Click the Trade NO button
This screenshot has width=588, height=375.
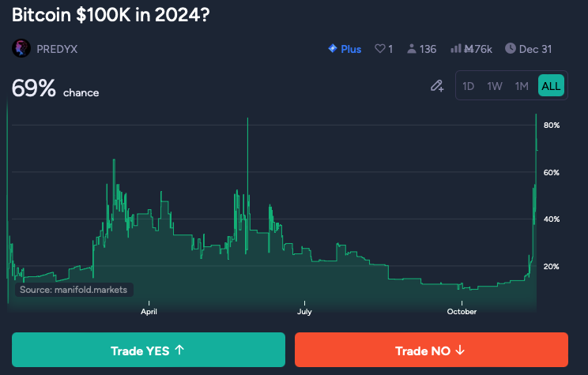[x=432, y=350]
